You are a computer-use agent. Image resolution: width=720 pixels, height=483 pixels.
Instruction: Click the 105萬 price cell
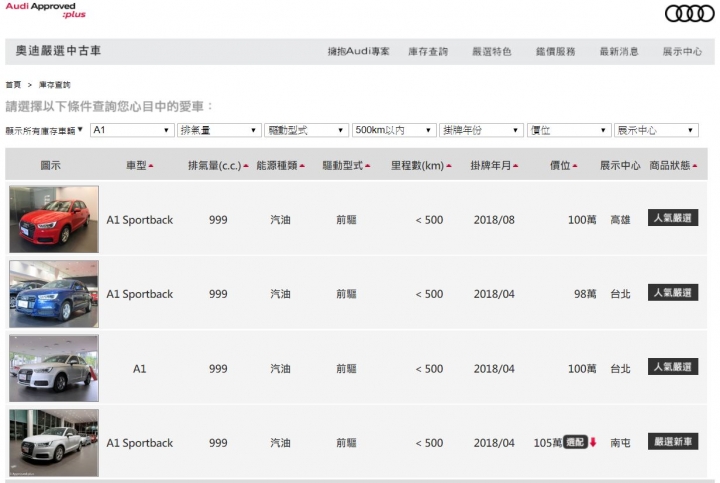click(x=548, y=443)
